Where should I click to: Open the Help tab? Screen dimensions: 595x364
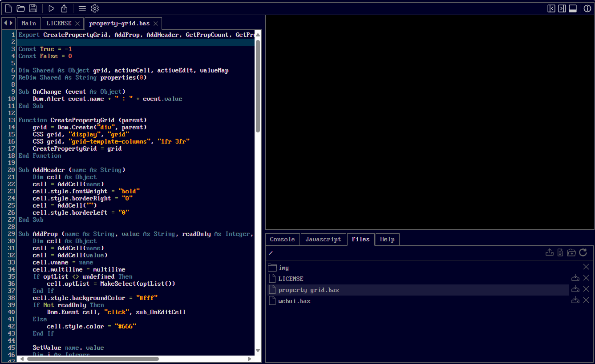387,239
